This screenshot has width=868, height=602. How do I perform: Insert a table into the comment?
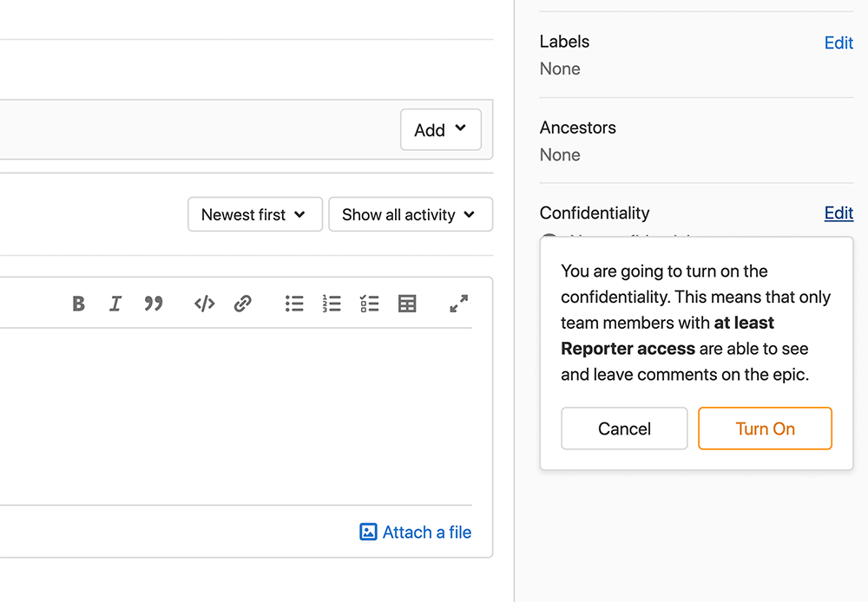[407, 304]
